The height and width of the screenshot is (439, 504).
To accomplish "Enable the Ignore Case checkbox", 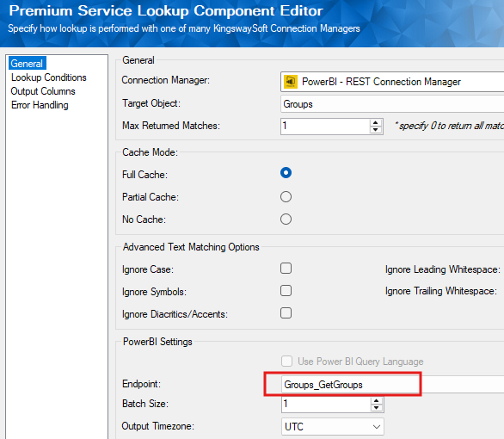I will tap(286, 269).
